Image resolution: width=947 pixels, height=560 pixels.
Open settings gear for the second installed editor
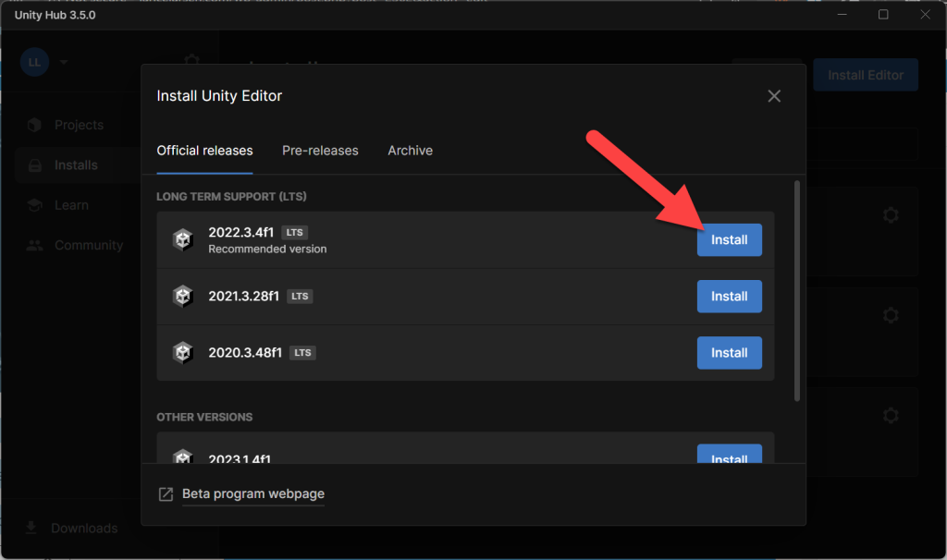891,316
